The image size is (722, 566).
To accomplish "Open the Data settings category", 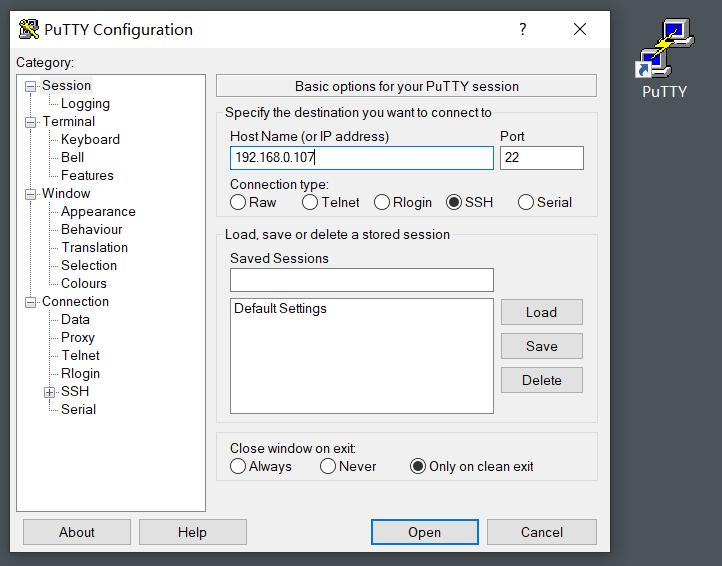I will [x=75, y=320].
